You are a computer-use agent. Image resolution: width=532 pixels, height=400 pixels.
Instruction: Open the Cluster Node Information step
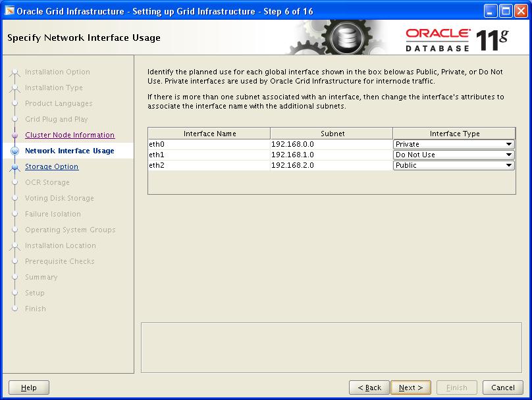(x=70, y=135)
